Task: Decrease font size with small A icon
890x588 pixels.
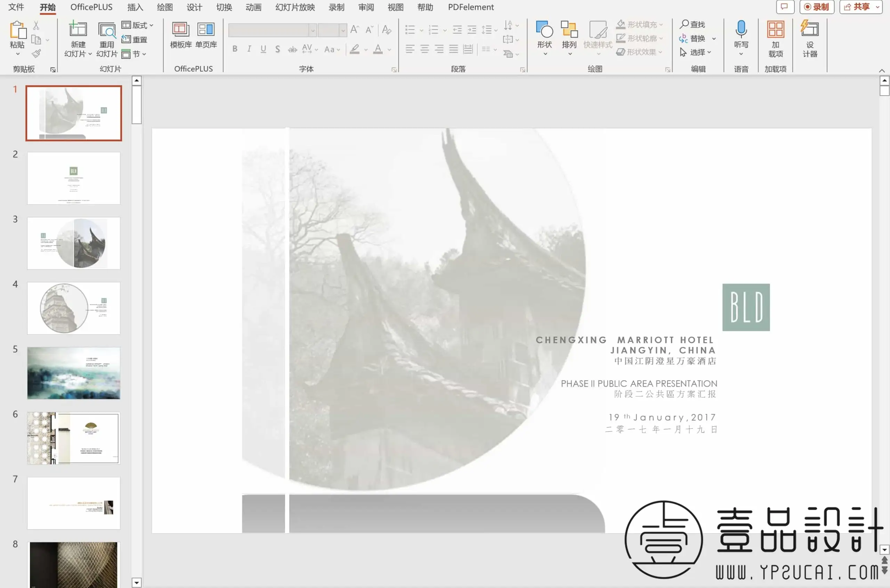Action: (369, 29)
